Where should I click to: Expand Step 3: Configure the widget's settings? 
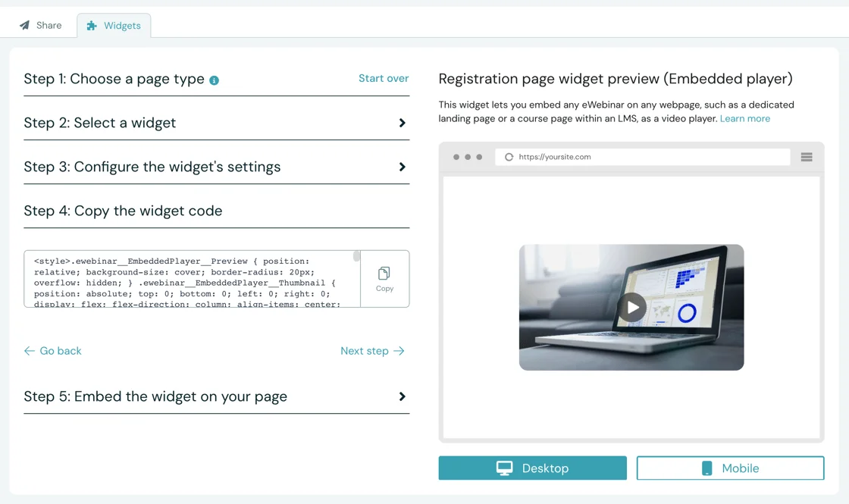point(217,167)
